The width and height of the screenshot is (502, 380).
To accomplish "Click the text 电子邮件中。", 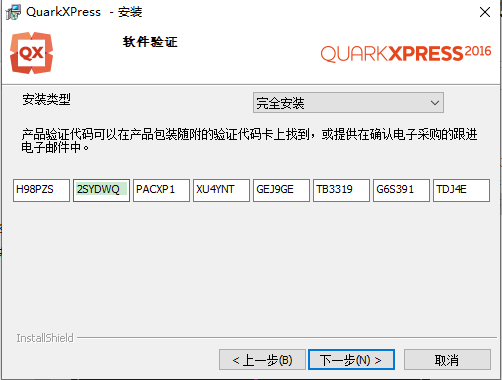I will (56, 147).
